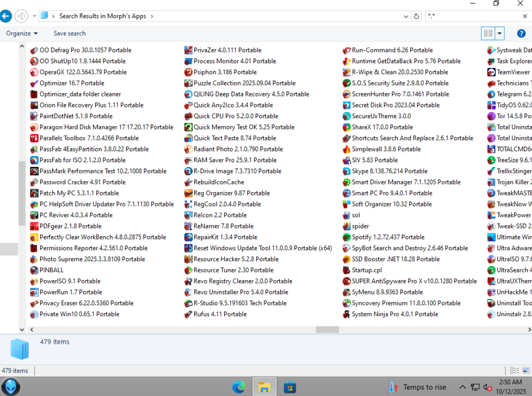Select the Startup.cpl icon
This screenshot has width=532, height=396.
pos(346,270)
